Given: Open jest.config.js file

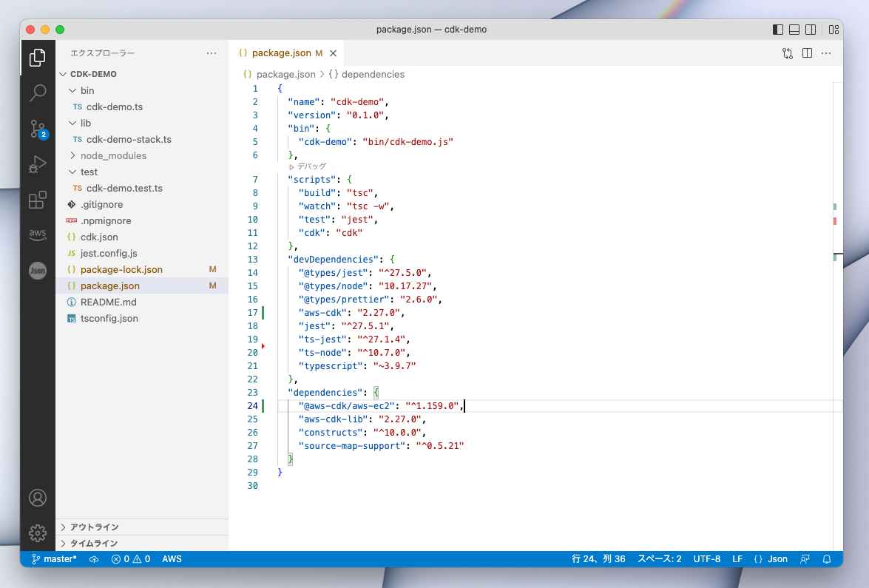Looking at the screenshot, I should 142,253.
